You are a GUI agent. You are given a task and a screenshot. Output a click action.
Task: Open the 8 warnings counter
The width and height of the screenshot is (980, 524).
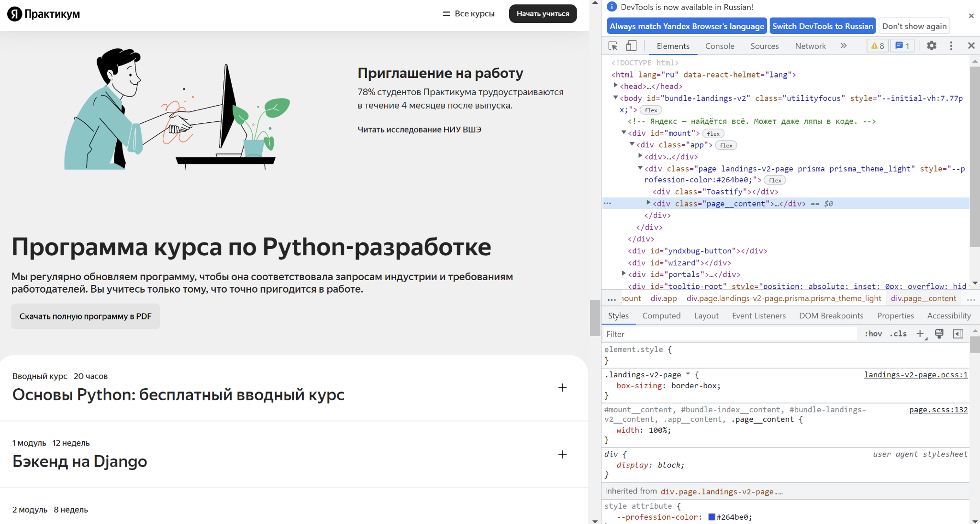point(878,46)
